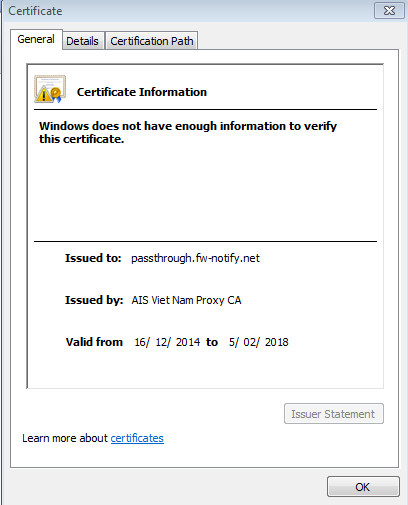Viewport: 408px width, 505px height.
Task: Click the Certificate window title text
Action: tap(35, 11)
